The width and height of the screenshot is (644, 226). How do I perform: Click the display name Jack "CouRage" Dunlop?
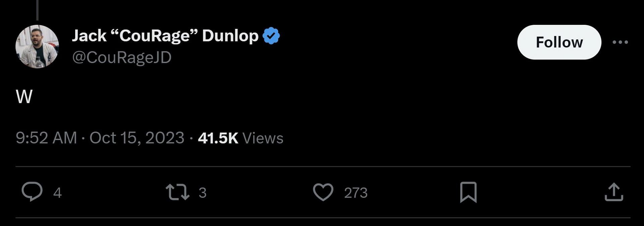(165, 36)
